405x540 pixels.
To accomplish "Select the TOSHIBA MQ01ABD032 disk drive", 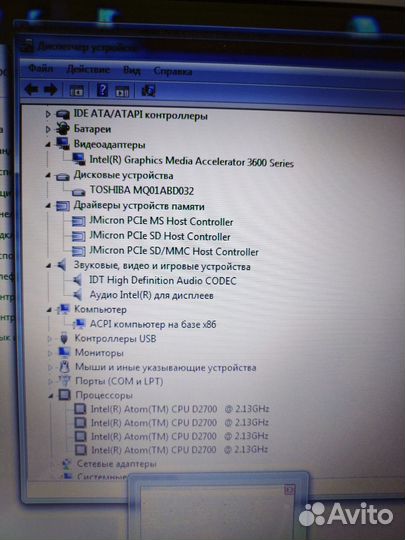I will [x=142, y=190].
